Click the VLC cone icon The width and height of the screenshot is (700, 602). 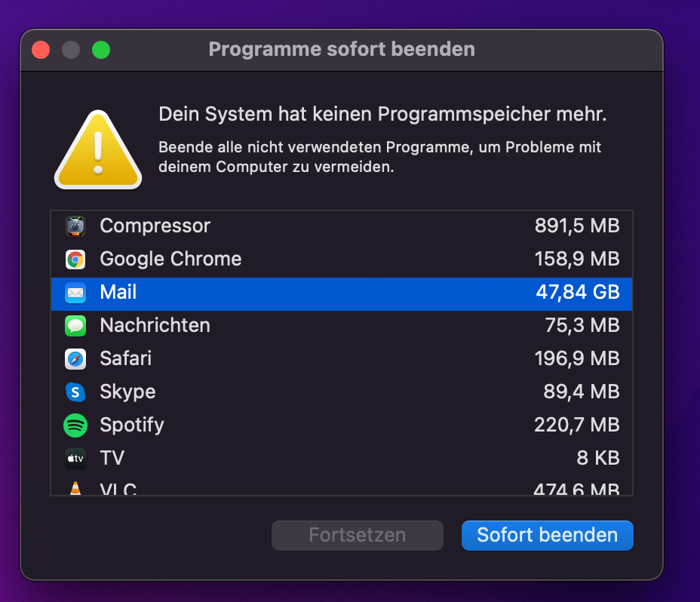click(75, 489)
